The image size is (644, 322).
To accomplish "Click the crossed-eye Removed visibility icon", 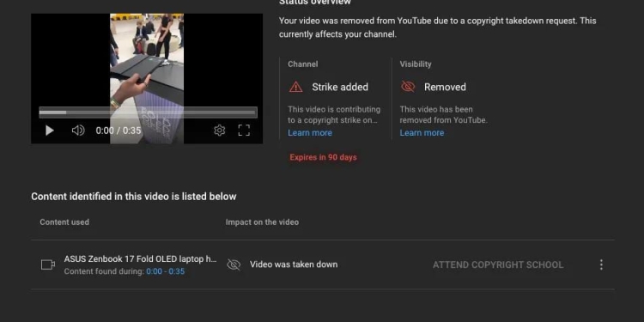I will pyautogui.click(x=408, y=87).
